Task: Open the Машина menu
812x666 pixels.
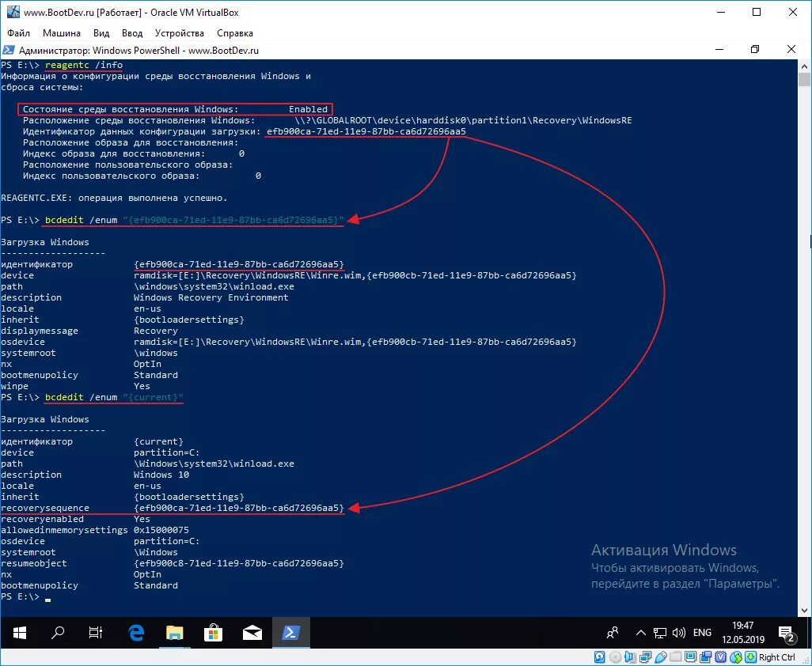Action: coord(62,33)
